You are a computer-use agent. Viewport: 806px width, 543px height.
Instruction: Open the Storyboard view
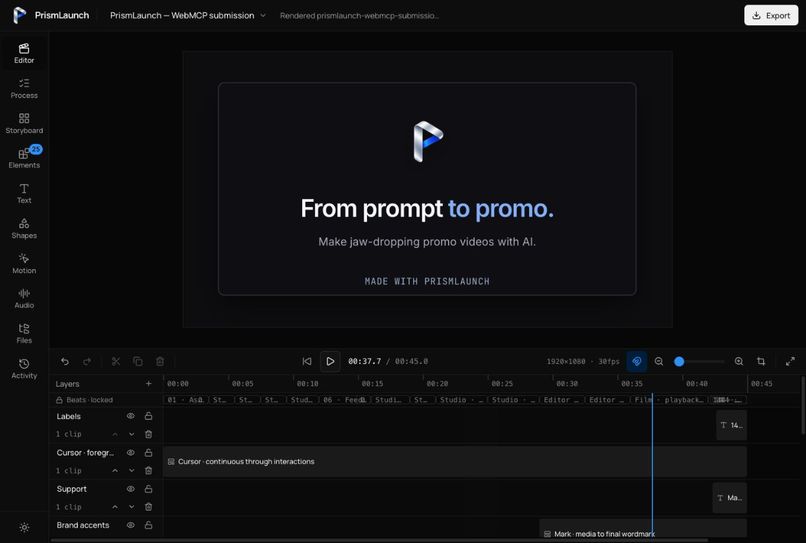click(x=24, y=123)
